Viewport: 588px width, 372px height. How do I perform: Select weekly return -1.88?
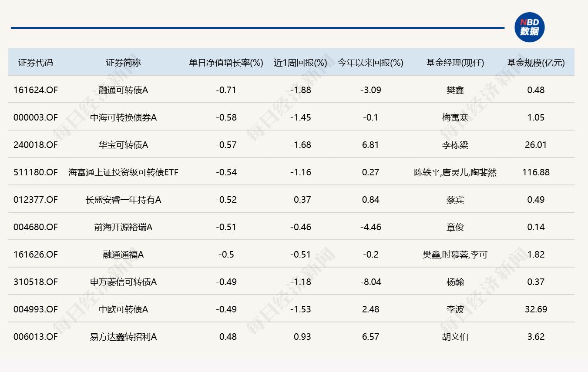[300, 90]
